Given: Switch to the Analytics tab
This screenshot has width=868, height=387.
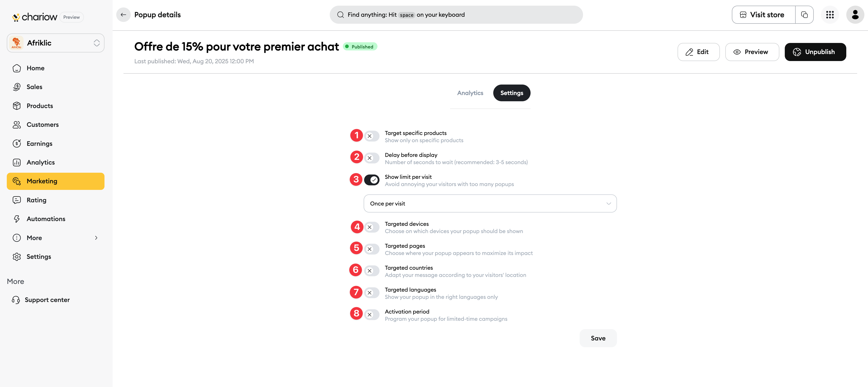Looking at the screenshot, I should 470,93.
